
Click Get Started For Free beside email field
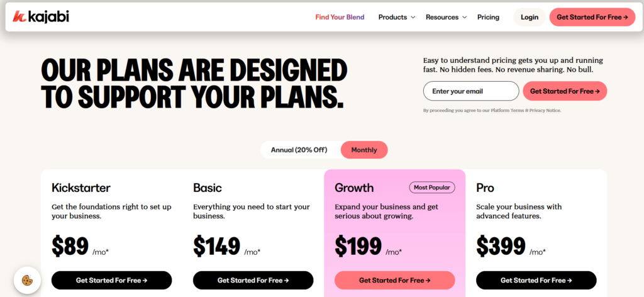point(564,91)
